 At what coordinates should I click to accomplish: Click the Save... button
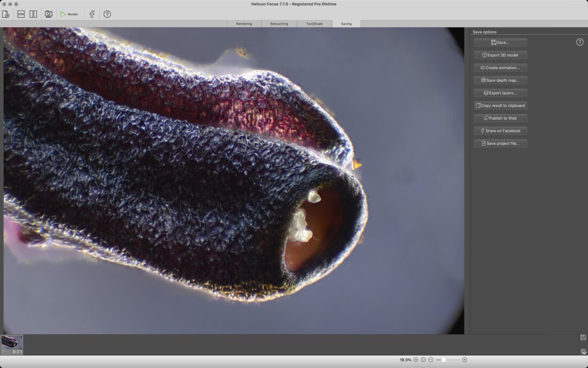500,42
